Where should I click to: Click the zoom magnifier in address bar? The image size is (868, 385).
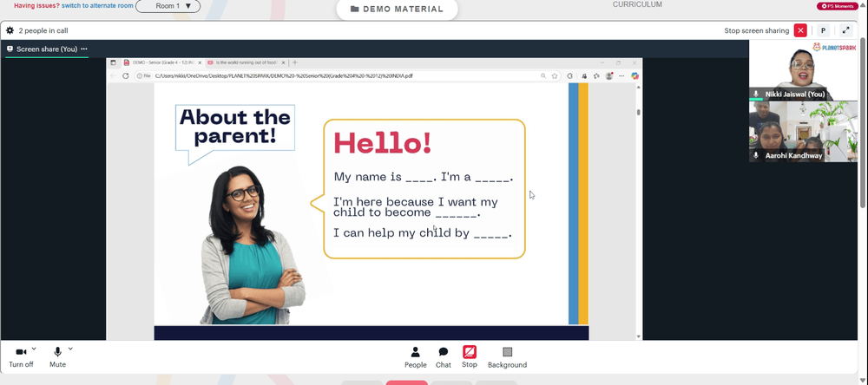pos(543,75)
